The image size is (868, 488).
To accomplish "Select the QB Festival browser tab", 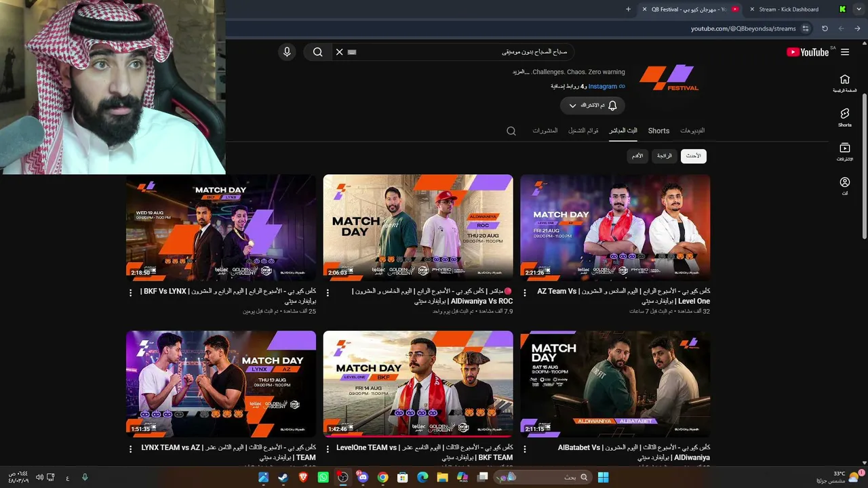I will click(x=692, y=9).
